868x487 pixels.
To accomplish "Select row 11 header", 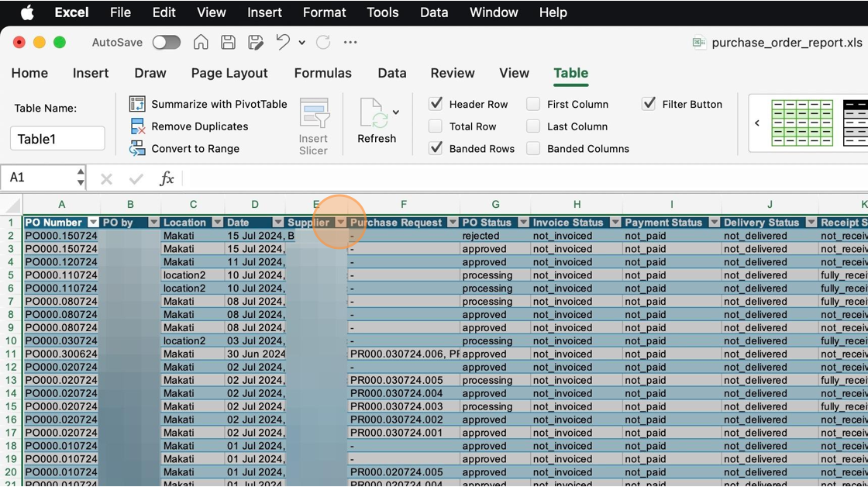I will tap(11, 354).
